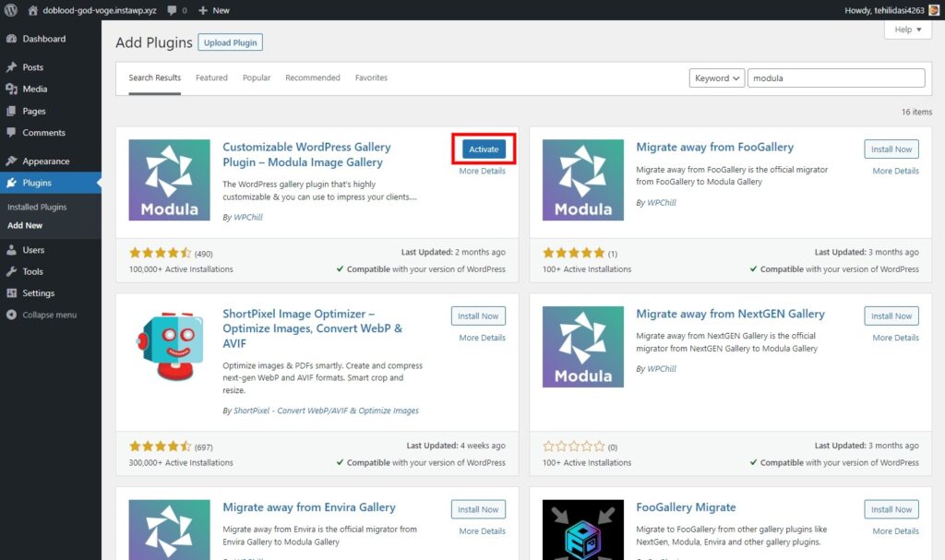Screen dimensions: 945x560
Task: Click the Appearance paintbrush icon
Action: click(x=11, y=161)
